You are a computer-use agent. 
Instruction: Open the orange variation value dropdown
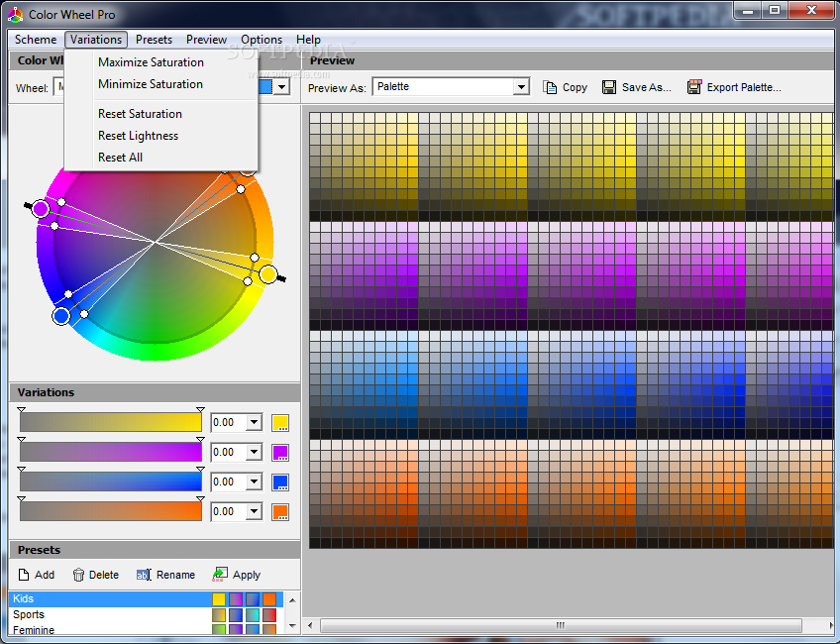coord(254,511)
